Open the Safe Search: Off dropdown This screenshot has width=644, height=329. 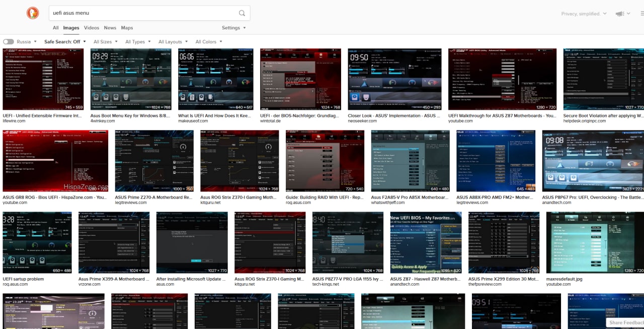(x=65, y=42)
